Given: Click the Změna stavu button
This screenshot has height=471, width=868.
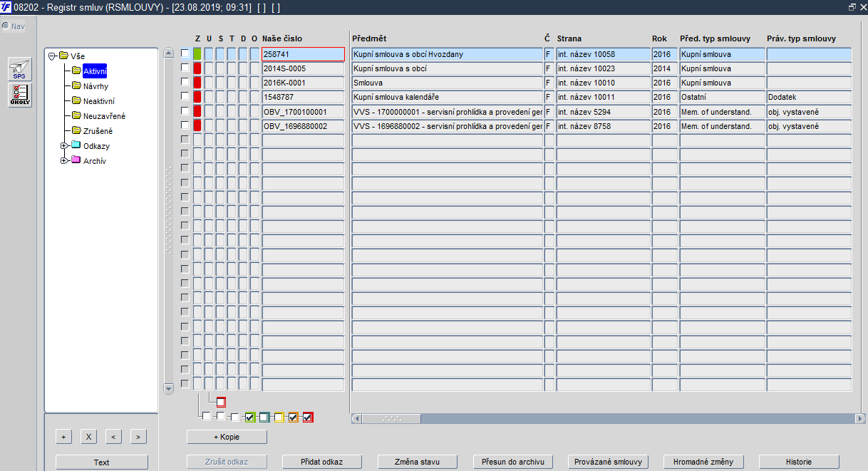Looking at the screenshot, I should pos(418,462).
